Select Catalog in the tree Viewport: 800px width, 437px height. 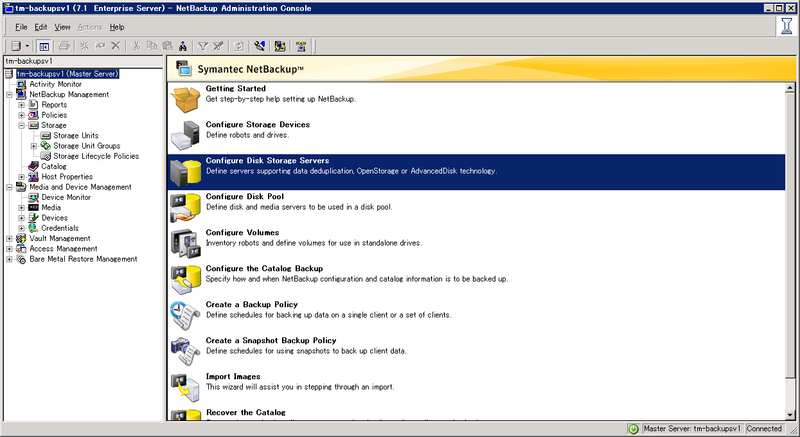(54, 166)
